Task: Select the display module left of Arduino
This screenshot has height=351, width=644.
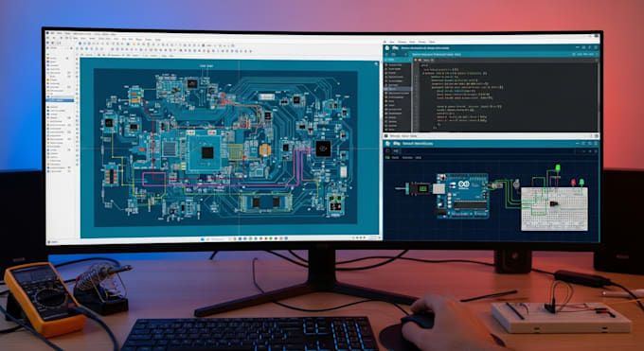Action: [x=419, y=188]
